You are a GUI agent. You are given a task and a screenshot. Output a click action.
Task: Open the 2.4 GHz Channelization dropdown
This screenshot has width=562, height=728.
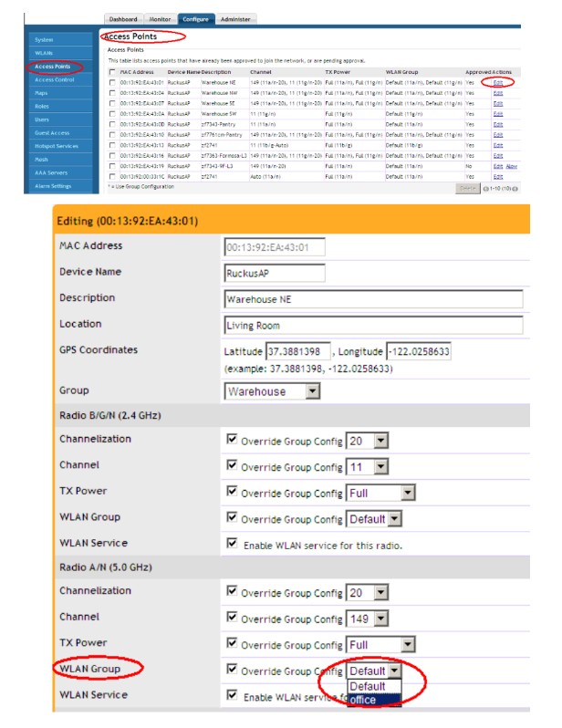pos(367,441)
